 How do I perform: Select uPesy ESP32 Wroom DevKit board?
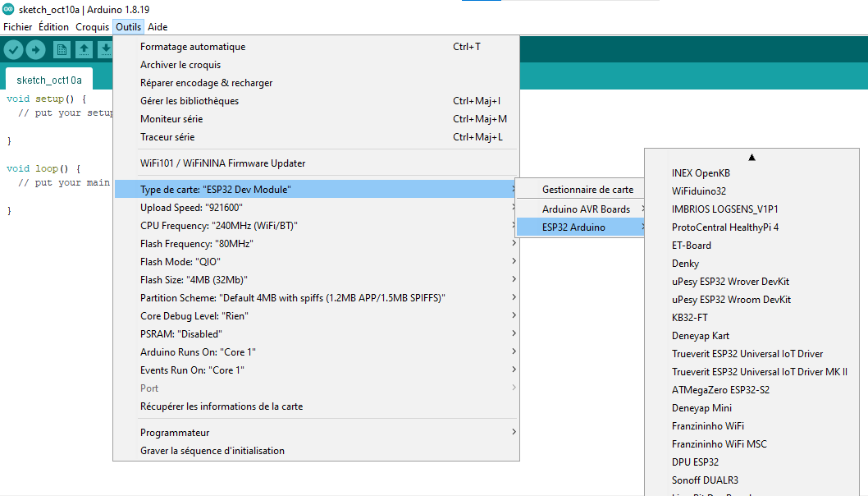click(752, 299)
